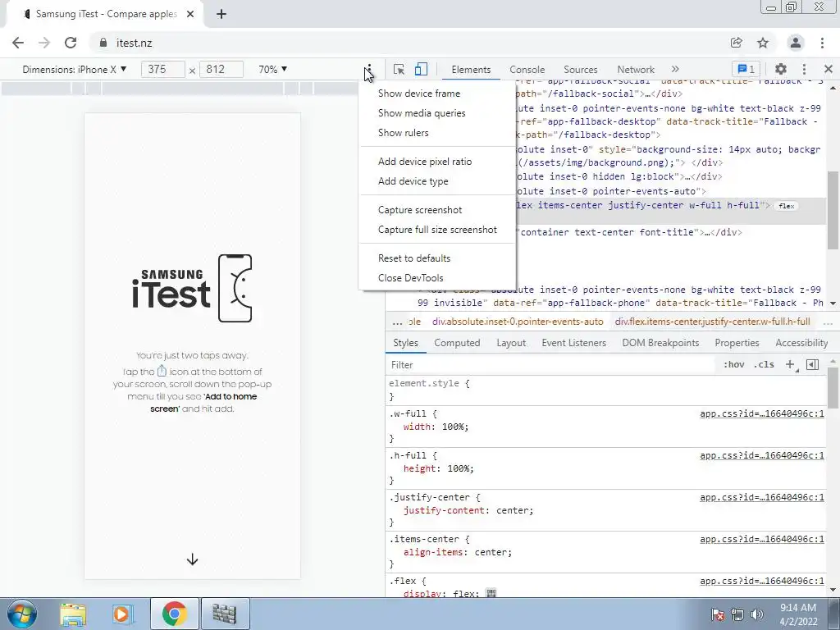Close the Samsung iTest tab

190,14
